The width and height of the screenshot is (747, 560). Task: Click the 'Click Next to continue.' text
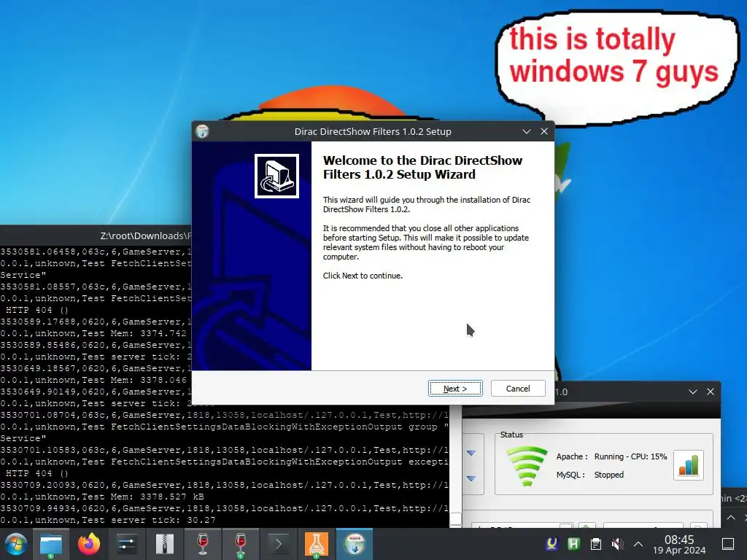(363, 276)
